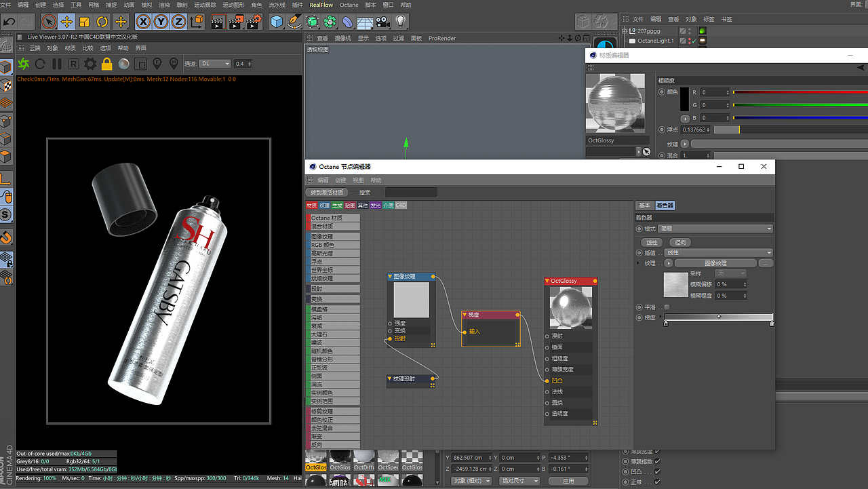Screen dimensions: 868x489
Task: Select the 颜色 radio button for roughness
Action: [661, 92]
